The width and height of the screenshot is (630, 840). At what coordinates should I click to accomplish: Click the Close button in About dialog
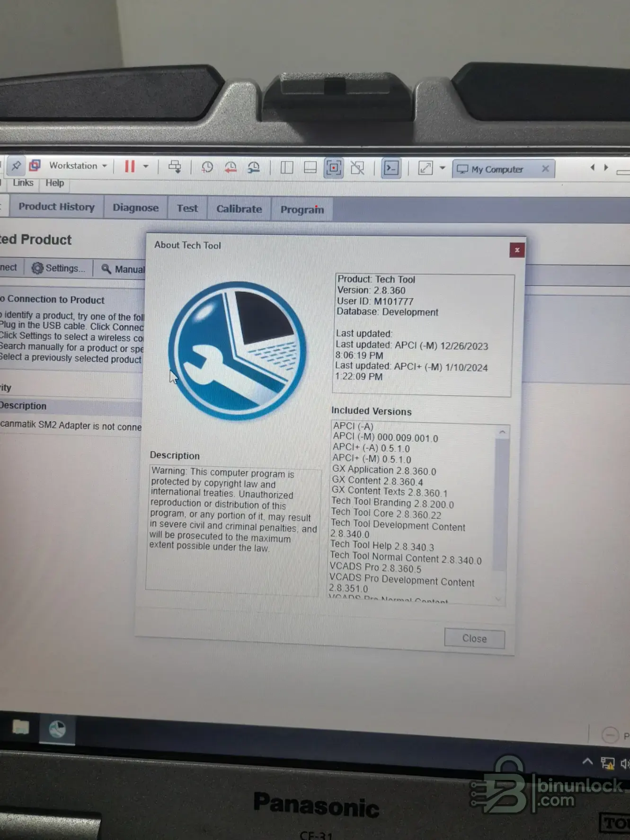tap(474, 638)
